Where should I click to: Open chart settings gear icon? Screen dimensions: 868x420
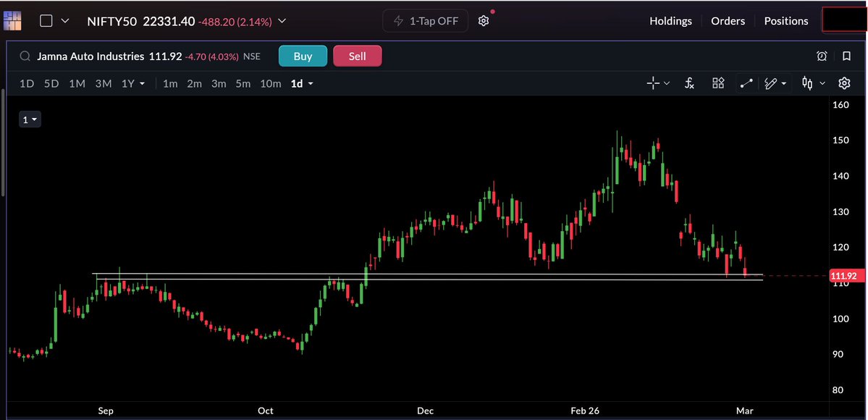pyautogui.click(x=844, y=84)
